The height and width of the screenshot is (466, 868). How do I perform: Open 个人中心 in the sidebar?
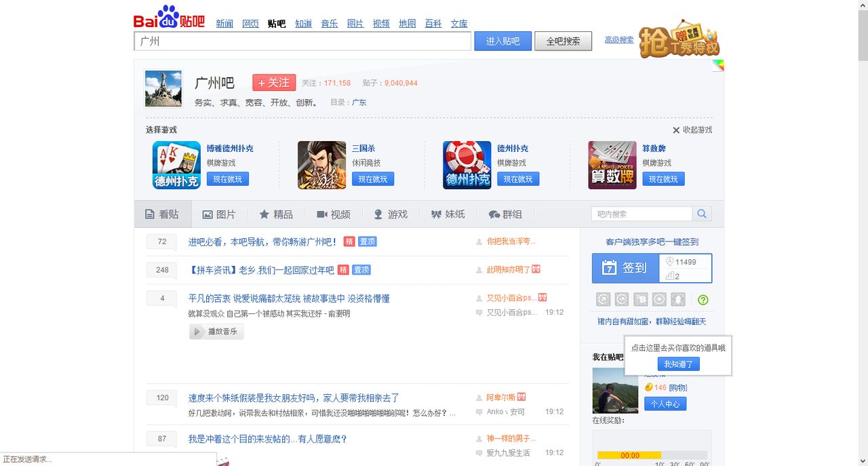[665, 404]
